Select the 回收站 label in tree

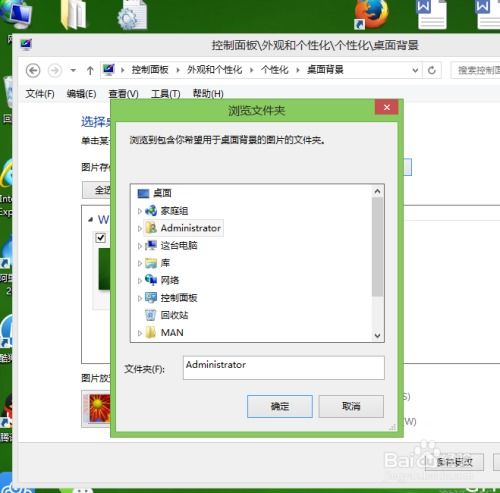174,315
